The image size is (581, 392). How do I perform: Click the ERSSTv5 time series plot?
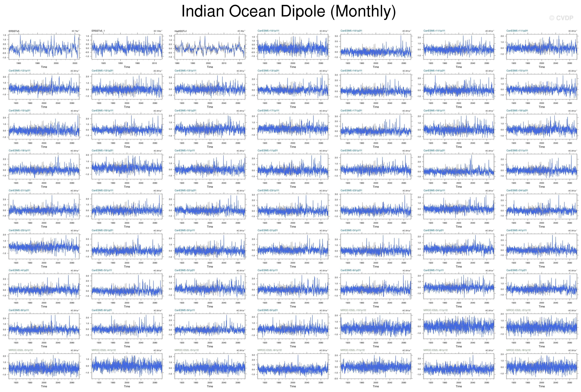[x=44, y=47]
